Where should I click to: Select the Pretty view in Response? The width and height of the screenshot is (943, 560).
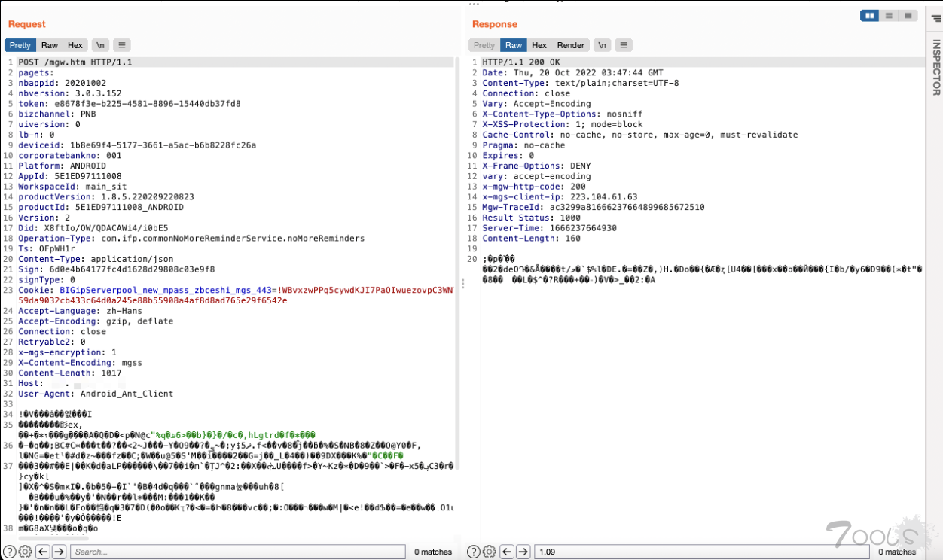484,45
